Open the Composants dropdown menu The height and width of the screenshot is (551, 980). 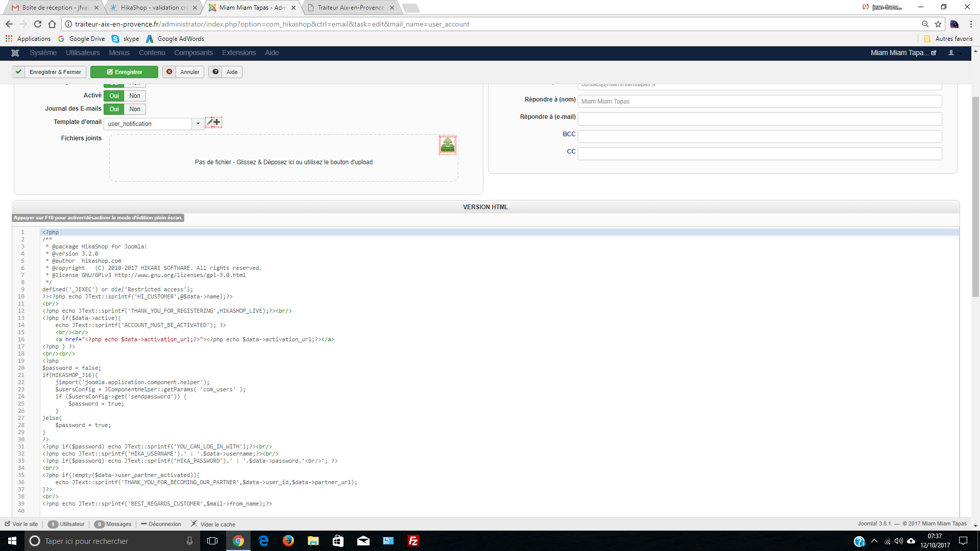193,53
